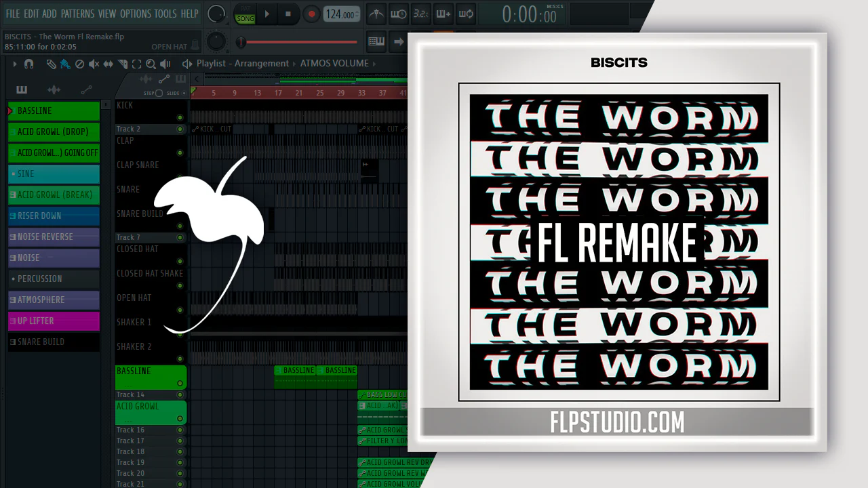Show piano patterns in the picker panel

point(22,89)
